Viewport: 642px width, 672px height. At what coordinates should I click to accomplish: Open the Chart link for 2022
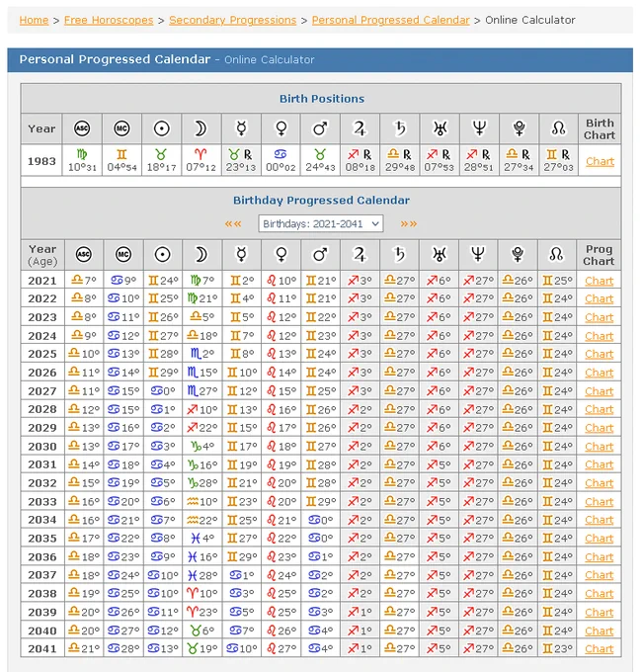click(600, 298)
